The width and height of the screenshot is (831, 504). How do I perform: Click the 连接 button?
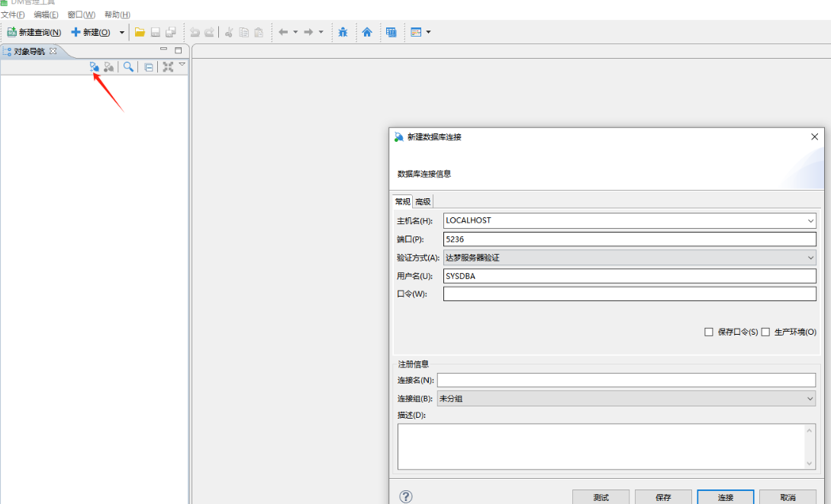(x=726, y=497)
